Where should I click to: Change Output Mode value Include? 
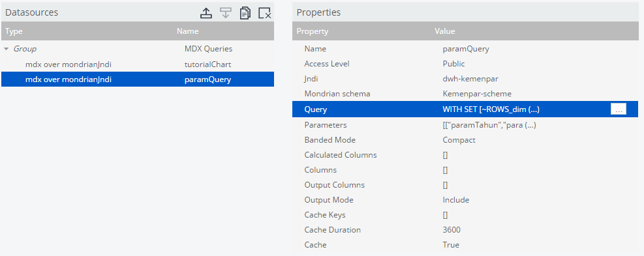pos(456,200)
